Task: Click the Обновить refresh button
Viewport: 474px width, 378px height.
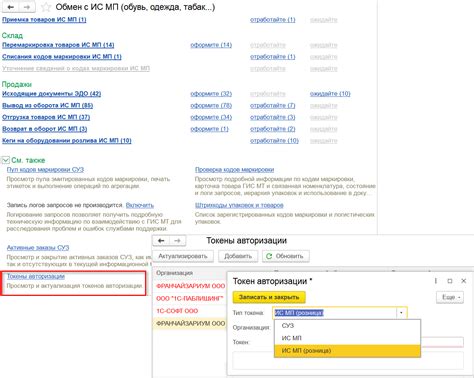Action: [x=285, y=256]
